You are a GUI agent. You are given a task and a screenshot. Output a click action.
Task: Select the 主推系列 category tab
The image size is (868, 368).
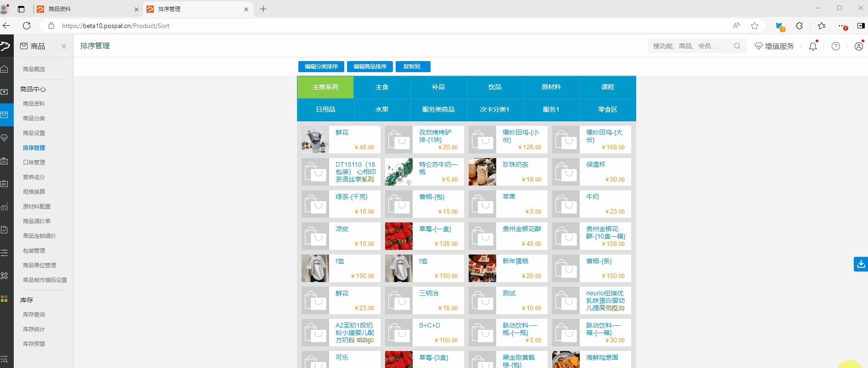coord(325,87)
